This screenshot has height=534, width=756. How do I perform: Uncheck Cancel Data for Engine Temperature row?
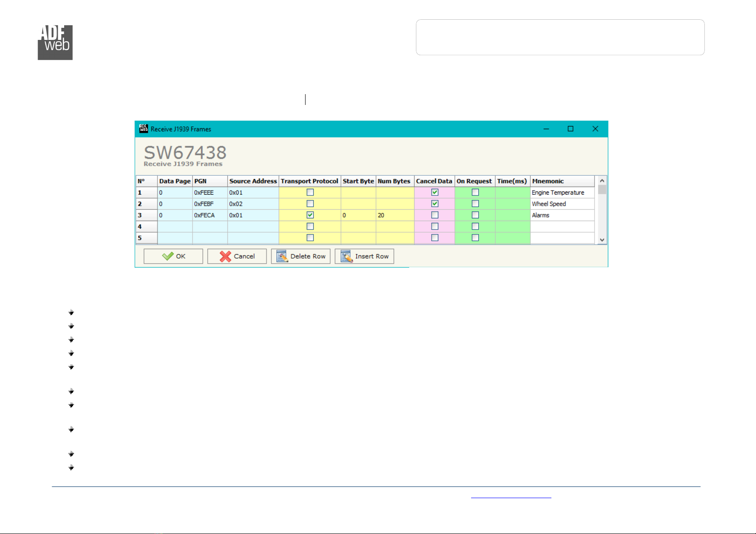click(x=435, y=192)
